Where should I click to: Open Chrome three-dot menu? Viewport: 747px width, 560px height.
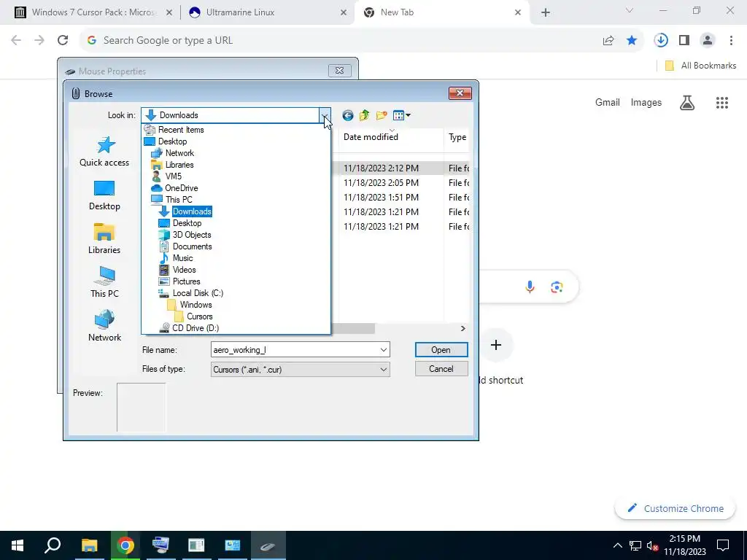point(731,41)
